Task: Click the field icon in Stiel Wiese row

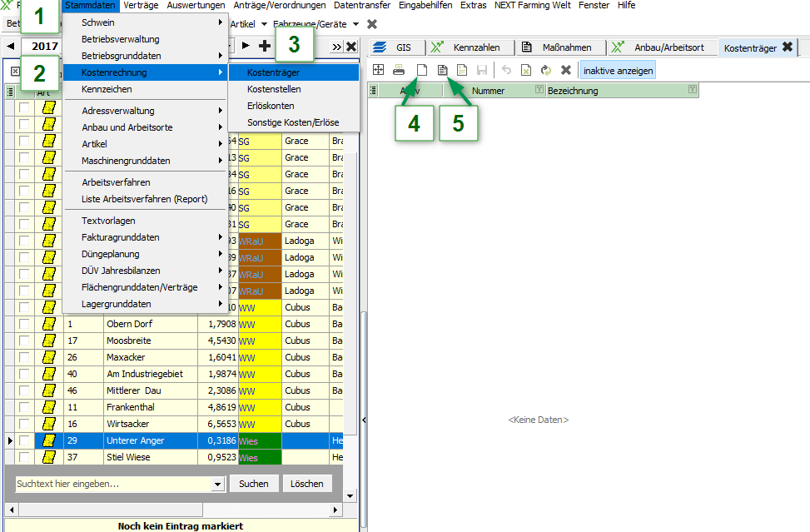Action: (x=49, y=457)
